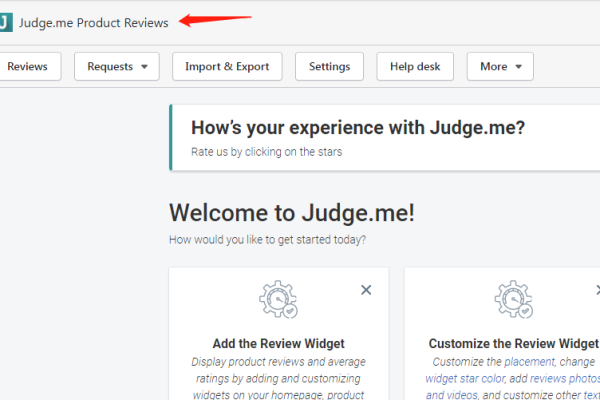Select the Customize the Review Widget heading
600x400 pixels.
click(x=514, y=344)
